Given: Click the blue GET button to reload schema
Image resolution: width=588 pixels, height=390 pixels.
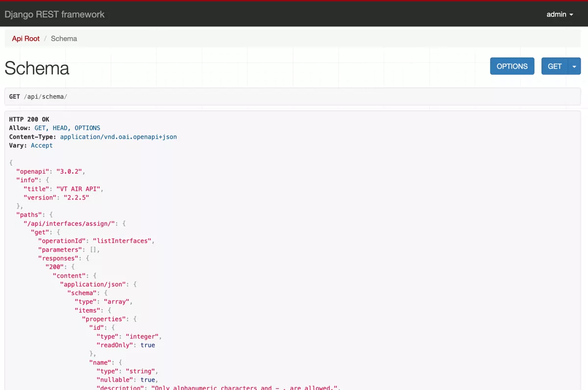Looking at the screenshot, I should (555, 66).
